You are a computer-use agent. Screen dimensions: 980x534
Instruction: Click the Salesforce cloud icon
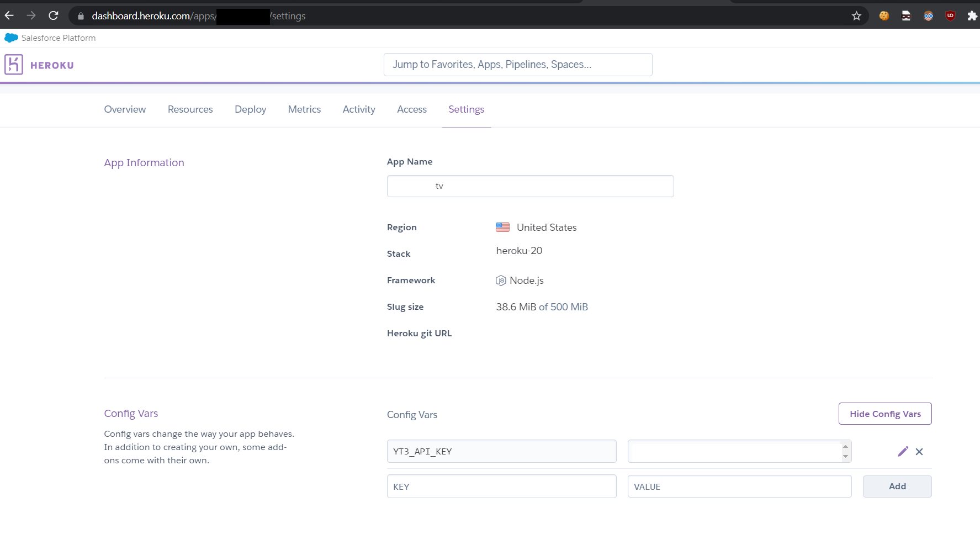coord(11,38)
